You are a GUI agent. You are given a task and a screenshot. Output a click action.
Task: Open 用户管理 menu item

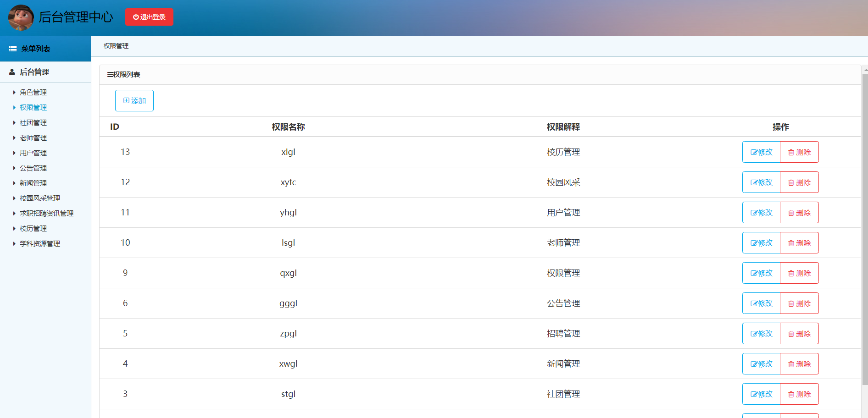33,153
